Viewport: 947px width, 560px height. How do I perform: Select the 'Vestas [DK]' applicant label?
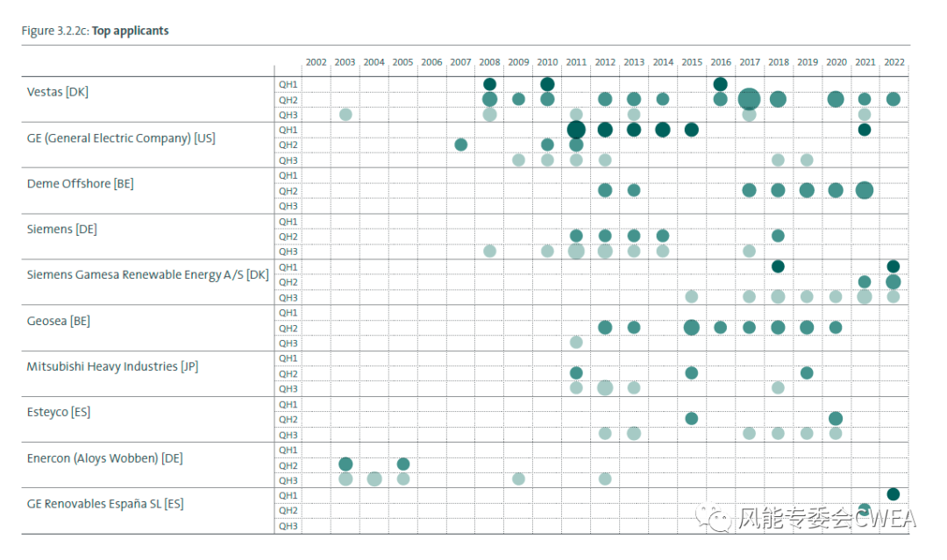(57, 92)
